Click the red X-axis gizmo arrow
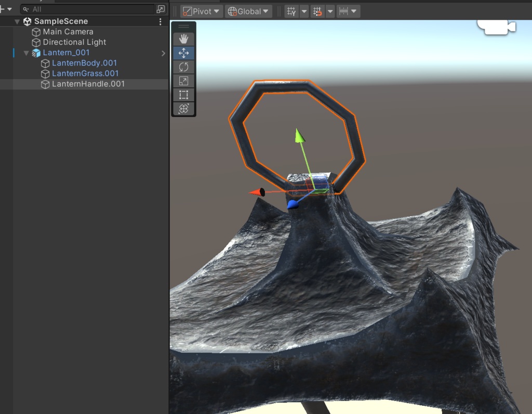Viewport: 532px width, 414px height. pyautogui.click(x=257, y=192)
